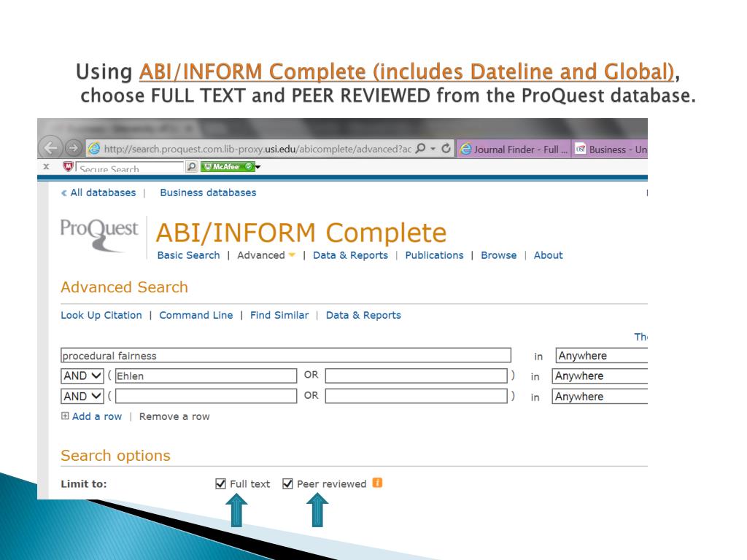Viewport: 747px width, 560px height.
Task: Open the Data & Reports menu item under title
Action: tap(350, 255)
